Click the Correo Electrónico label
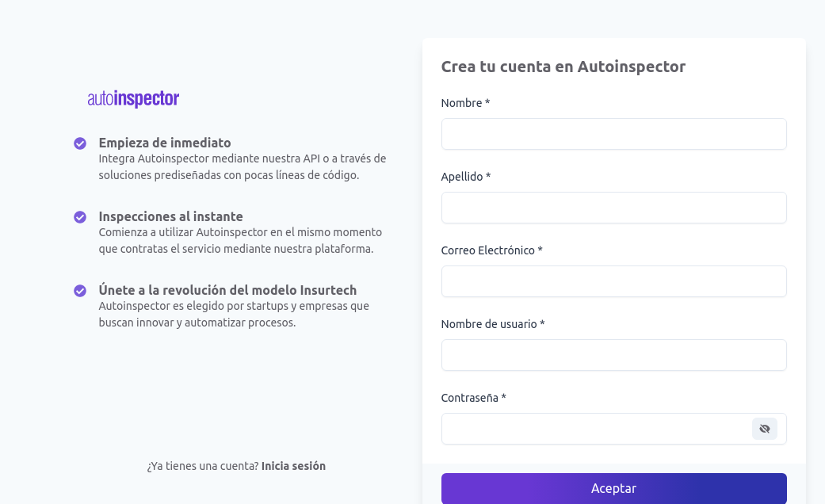The height and width of the screenshot is (504, 825). click(x=492, y=250)
